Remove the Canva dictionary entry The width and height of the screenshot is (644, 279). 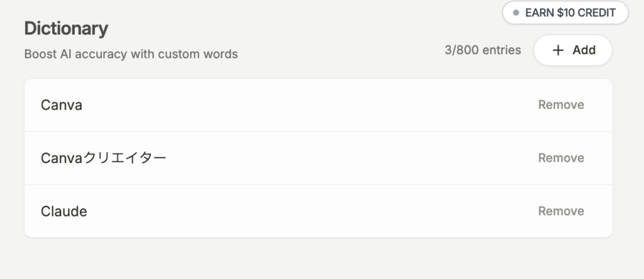[x=561, y=105]
